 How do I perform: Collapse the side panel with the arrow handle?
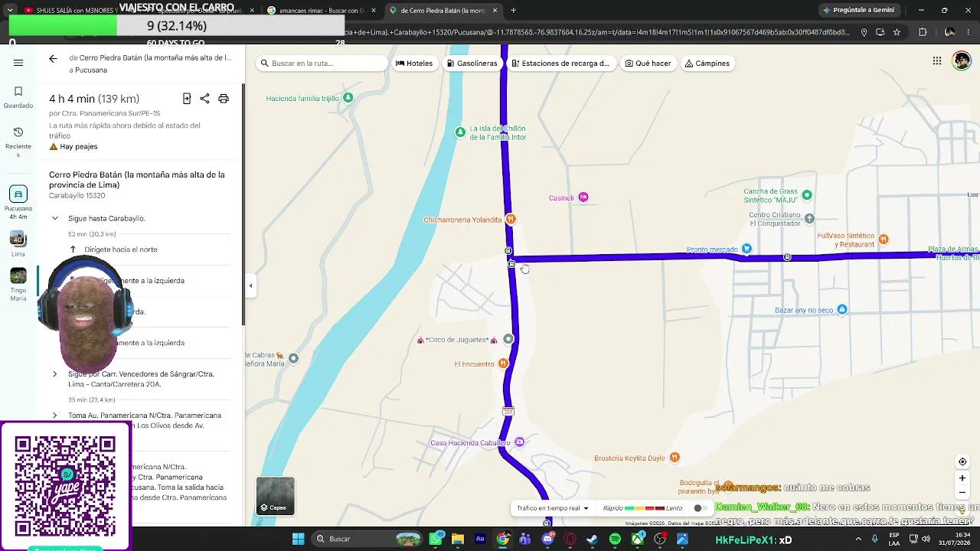(250, 285)
